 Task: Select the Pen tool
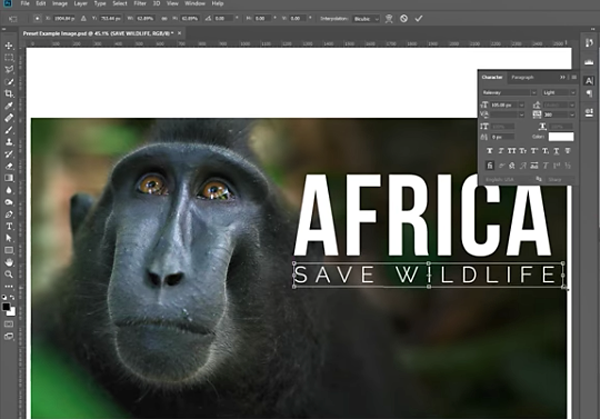(x=9, y=214)
